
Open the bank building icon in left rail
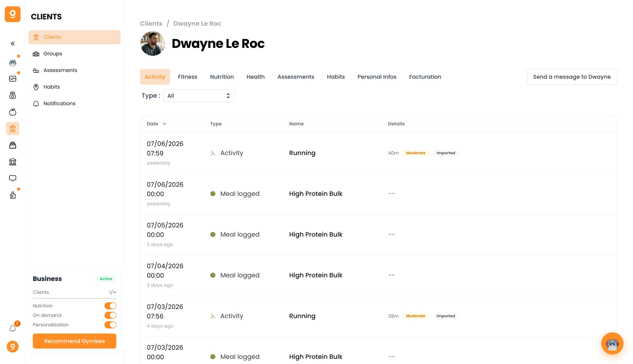[x=13, y=162]
